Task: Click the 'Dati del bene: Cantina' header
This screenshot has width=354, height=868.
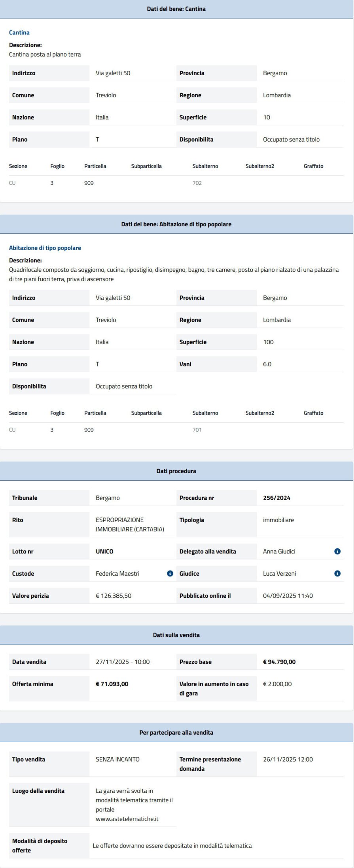Action: tap(176, 9)
